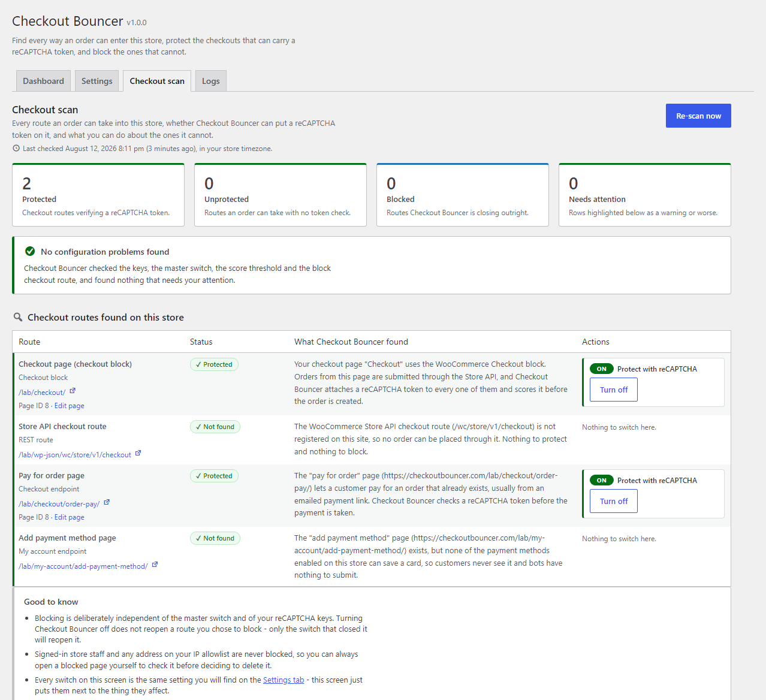
Task: Click the clock icon next to Last checked
Action: click(x=16, y=148)
